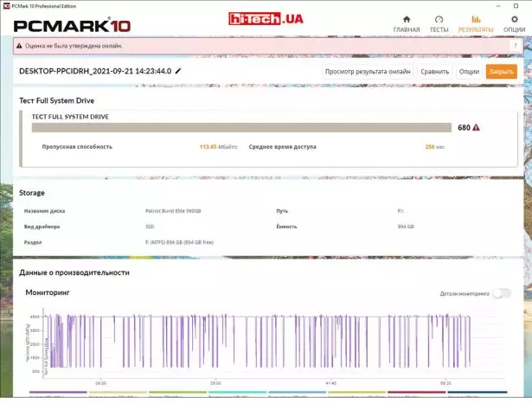
Task: Toggle the Детали мониторинга switch
Action: tap(502, 293)
